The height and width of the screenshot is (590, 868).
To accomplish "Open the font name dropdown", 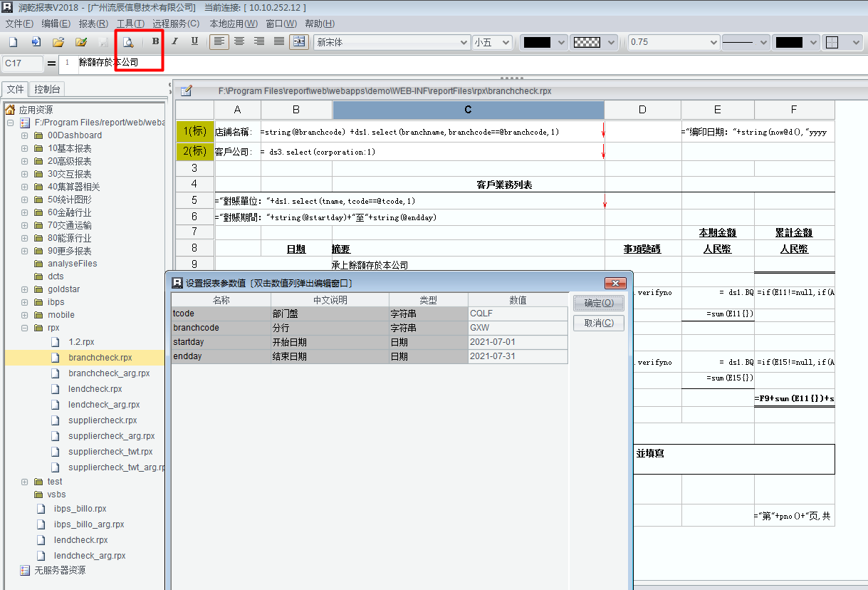I will 464,42.
